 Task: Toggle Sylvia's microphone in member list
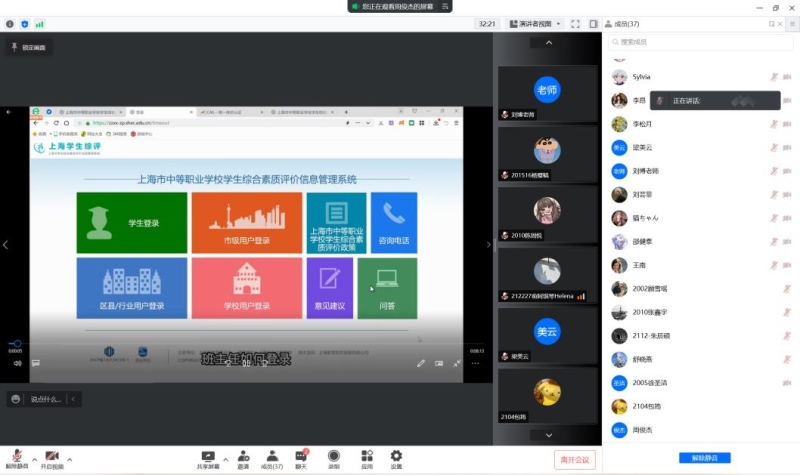[774, 77]
